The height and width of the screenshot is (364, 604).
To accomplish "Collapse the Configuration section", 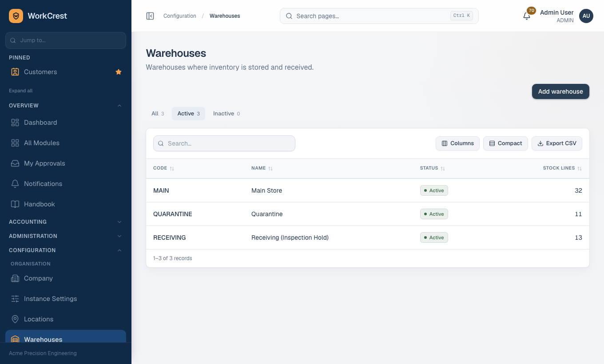I will click(66, 250).
